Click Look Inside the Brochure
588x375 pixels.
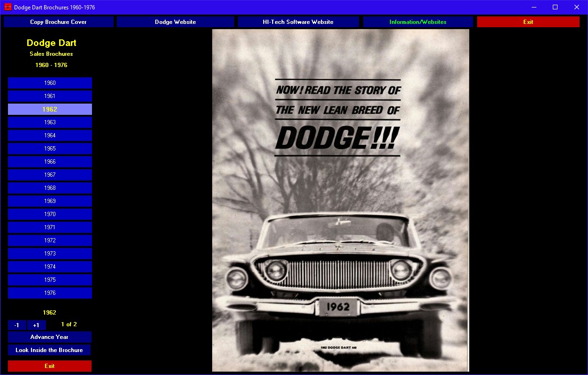click(x=49, y=350)
